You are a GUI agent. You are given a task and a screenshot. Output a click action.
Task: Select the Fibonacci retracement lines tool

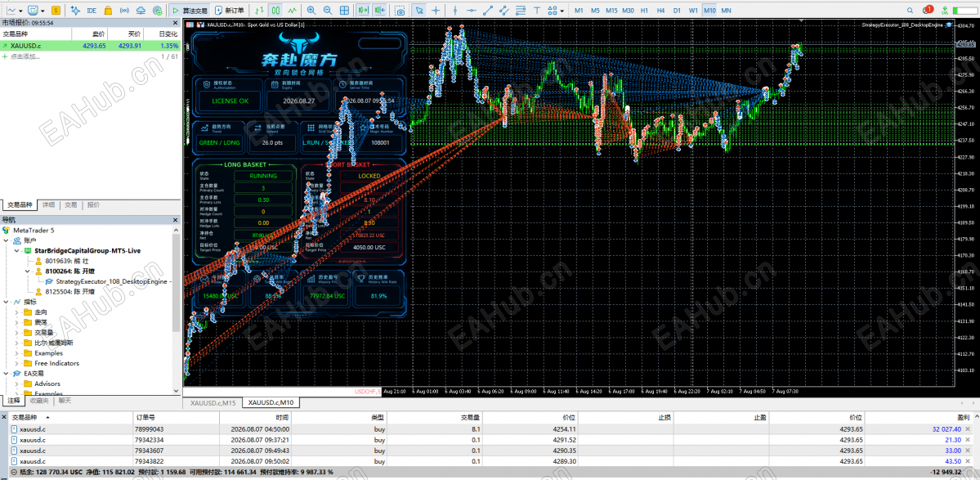520,11
